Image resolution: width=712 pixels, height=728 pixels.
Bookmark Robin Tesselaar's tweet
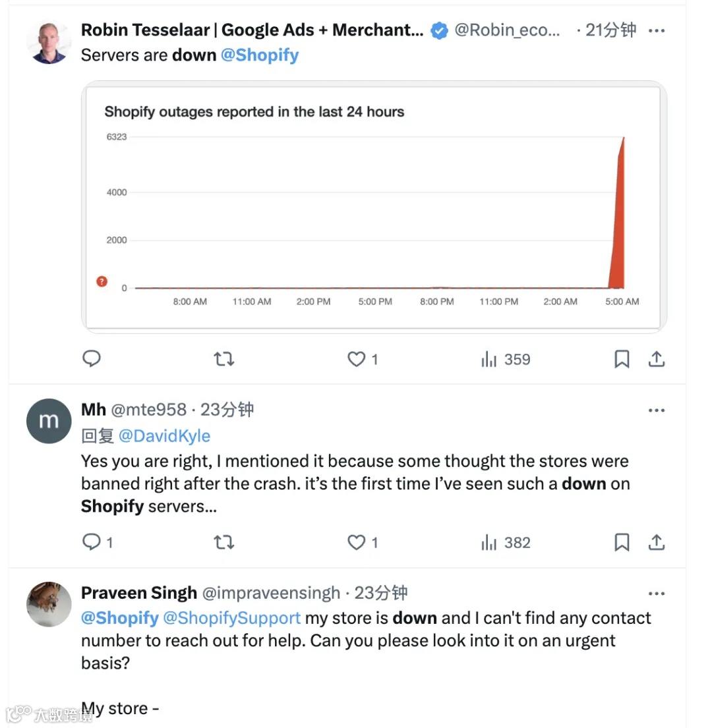pos(622,359)
